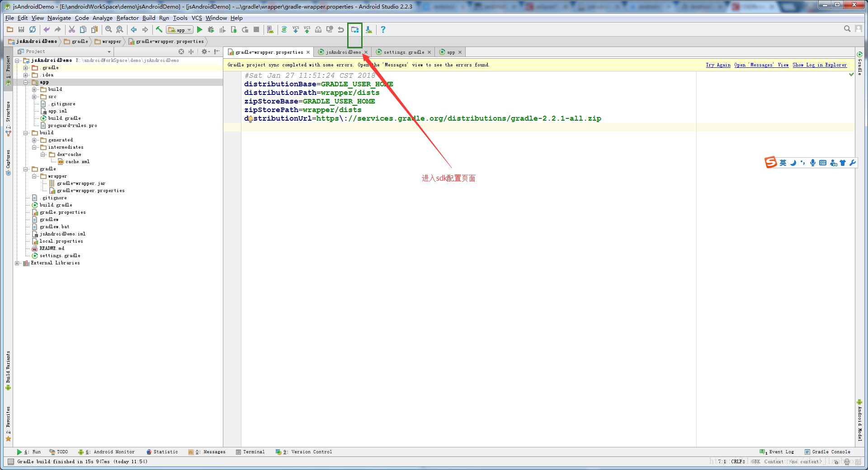
Task: Expand the .gradle folder node
Action: click(x=26, y=68)
